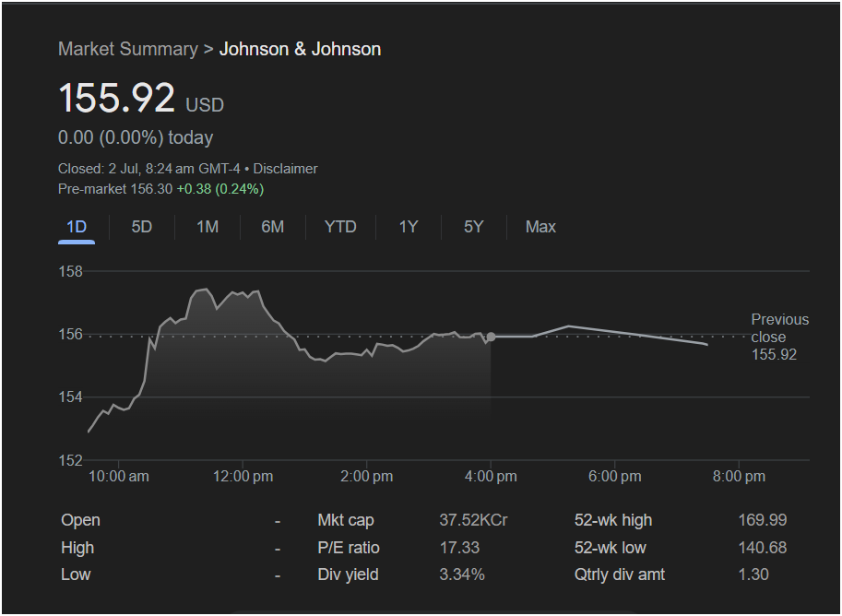
Task: Click the 52-wk low value 140.68
Action: 762,547
